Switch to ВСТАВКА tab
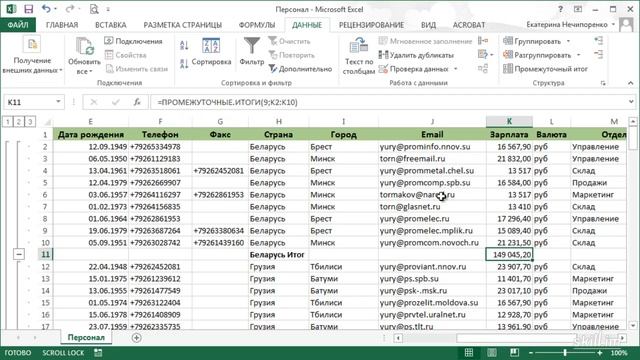Image resolution: width=640 pixels, height=360 pixels. pos(111,25)
